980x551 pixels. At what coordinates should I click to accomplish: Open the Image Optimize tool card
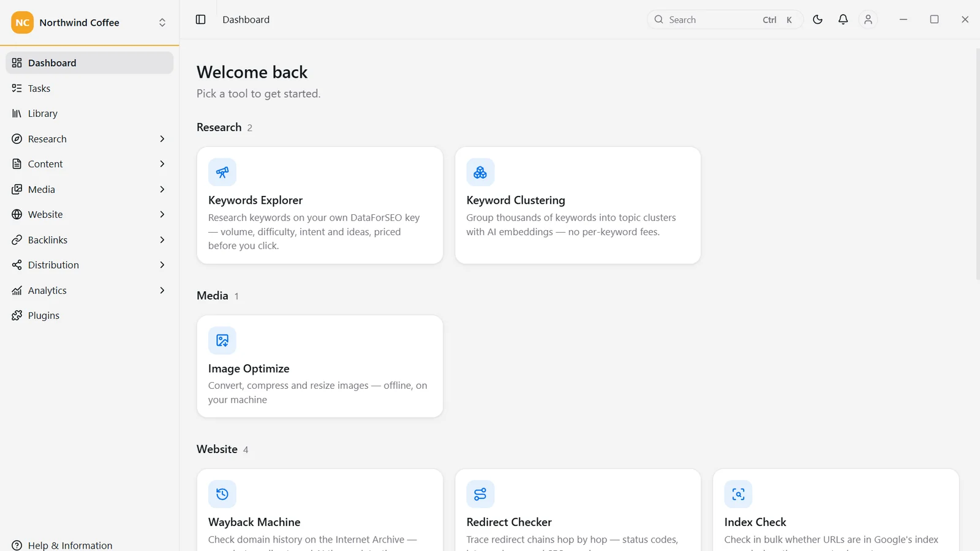pos(320,366)
